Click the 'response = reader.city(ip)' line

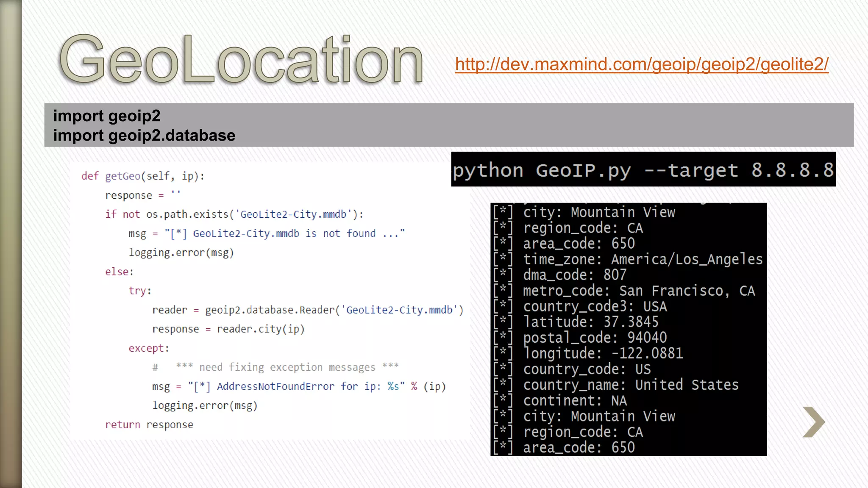point(228,329)
